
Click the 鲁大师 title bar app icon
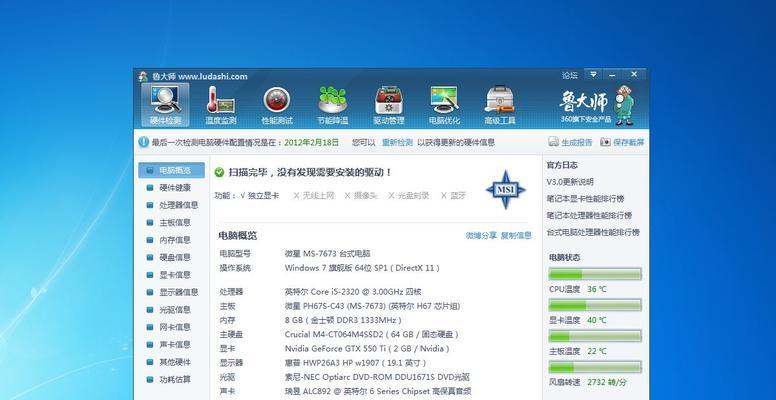pos(143,76)
